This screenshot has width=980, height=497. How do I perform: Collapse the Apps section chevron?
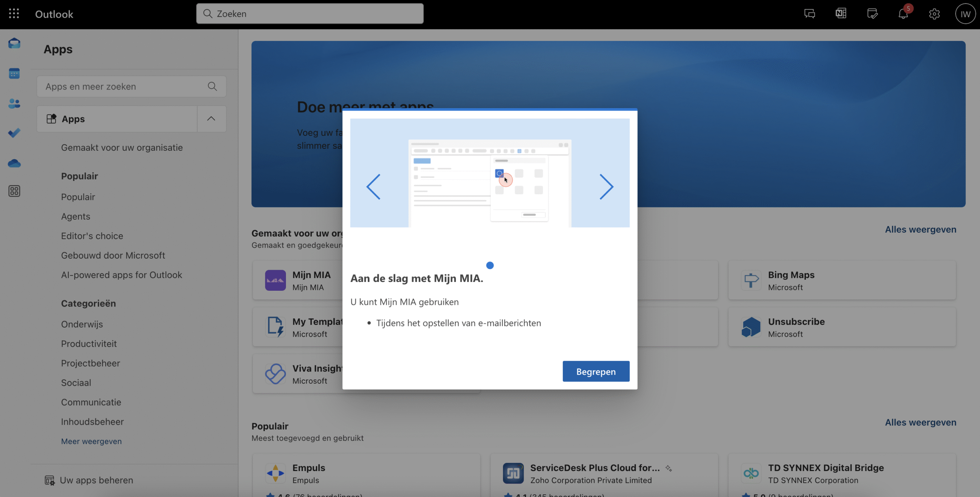pos(211,119)
